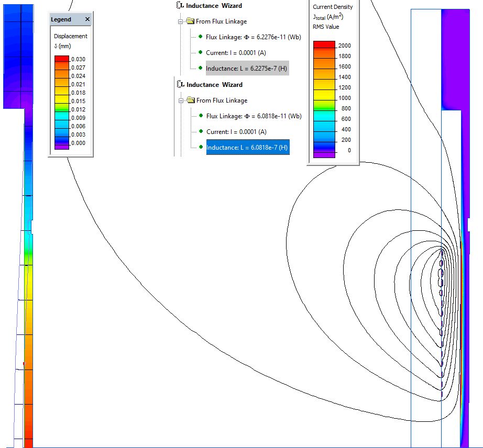Screen dimensions: 483x448
Task: Select the second Current I = 0.0001 (A) row
Action: [236, 132]
